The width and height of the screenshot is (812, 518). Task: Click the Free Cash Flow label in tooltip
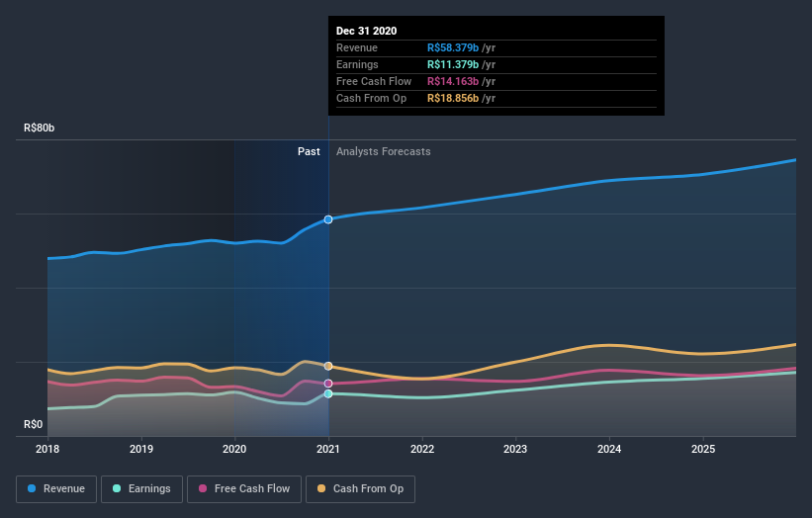(374, 81)
